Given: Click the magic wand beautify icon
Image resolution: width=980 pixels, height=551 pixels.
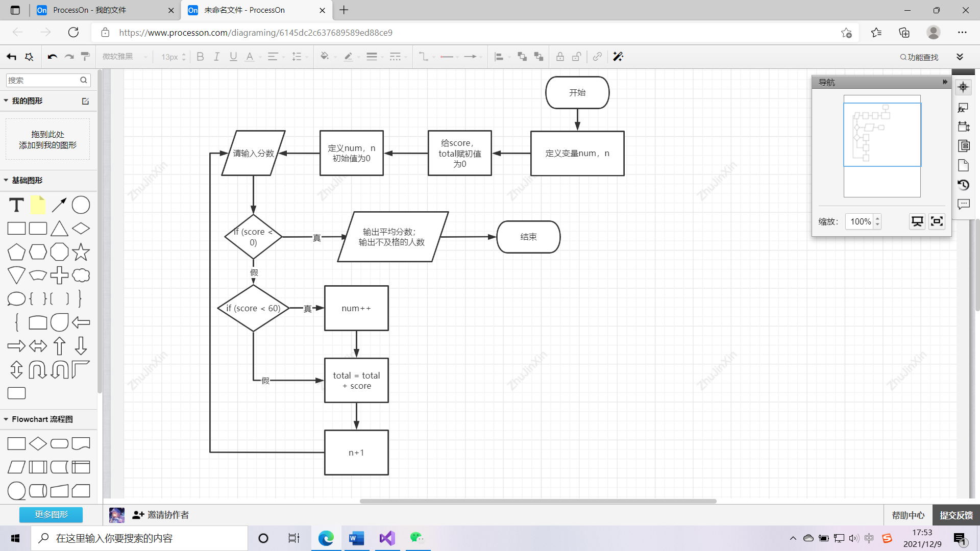Looking at the screenshot, I should click(x=618, y=57).
